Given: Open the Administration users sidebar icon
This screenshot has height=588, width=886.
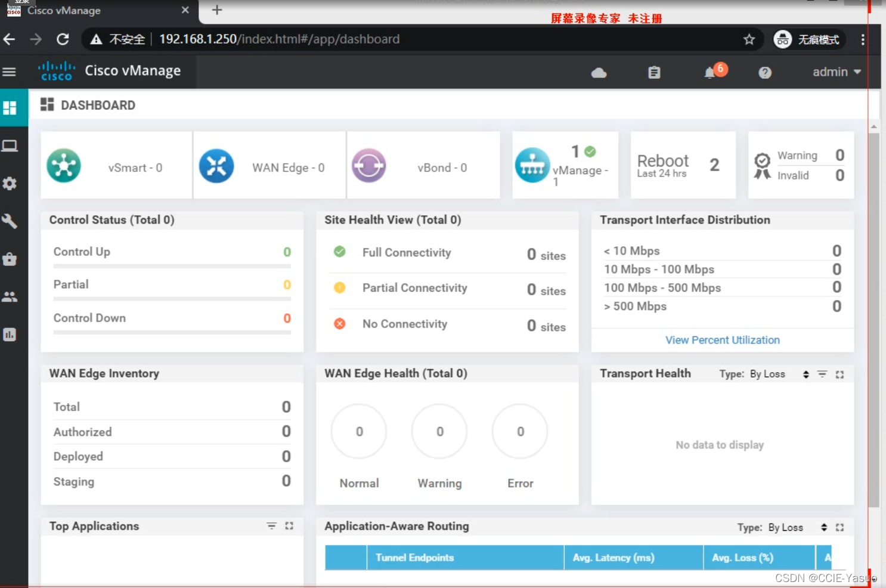Looking at the screenshot, I should coord(10,297).
